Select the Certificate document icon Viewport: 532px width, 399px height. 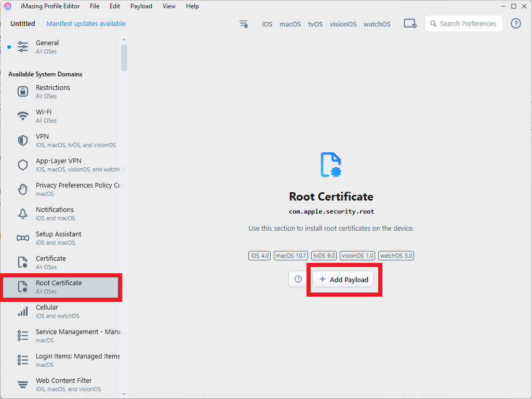pos(23,262)
